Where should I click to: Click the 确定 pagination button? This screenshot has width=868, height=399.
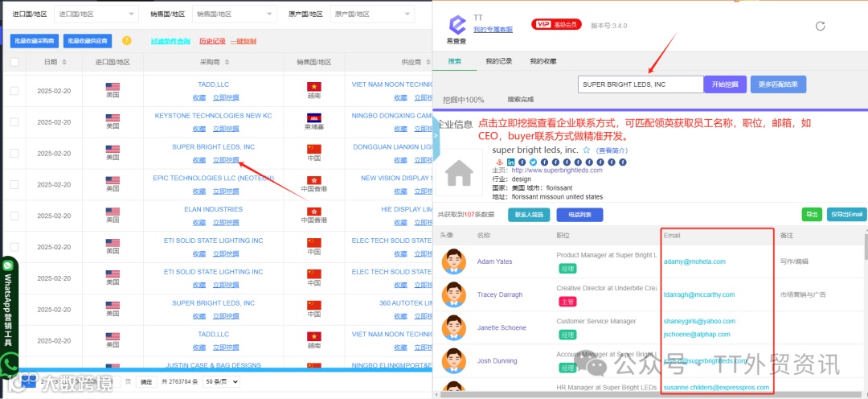click(x=146, y=381)
